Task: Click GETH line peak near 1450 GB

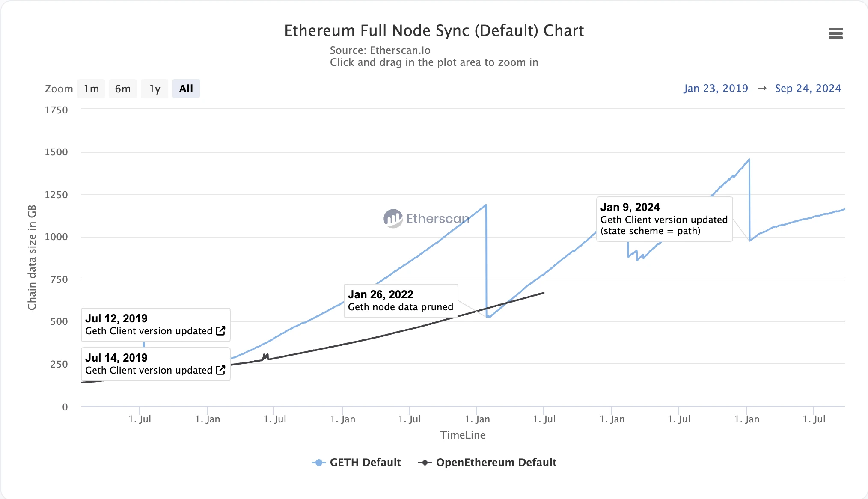Action: pos(749,160)
